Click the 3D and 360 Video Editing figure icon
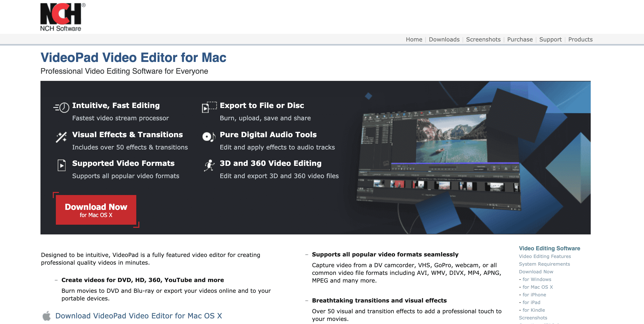The image size is (644, 324). (209, 165)
